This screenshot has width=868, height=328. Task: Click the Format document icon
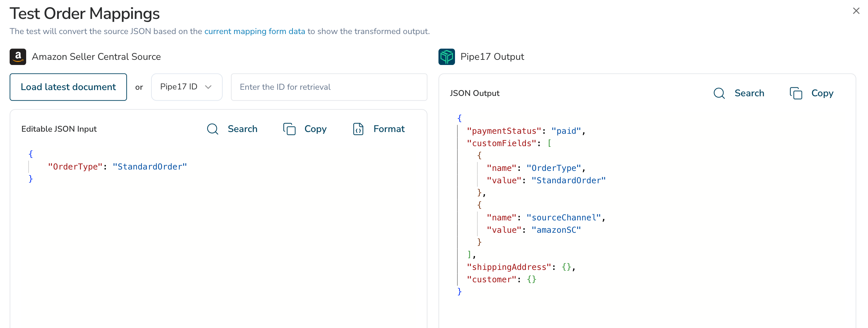click(358, 129)
